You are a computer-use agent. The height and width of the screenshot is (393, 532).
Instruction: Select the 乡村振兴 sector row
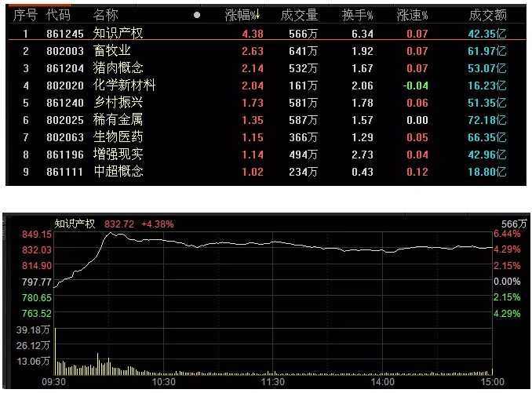coord(118,103)
